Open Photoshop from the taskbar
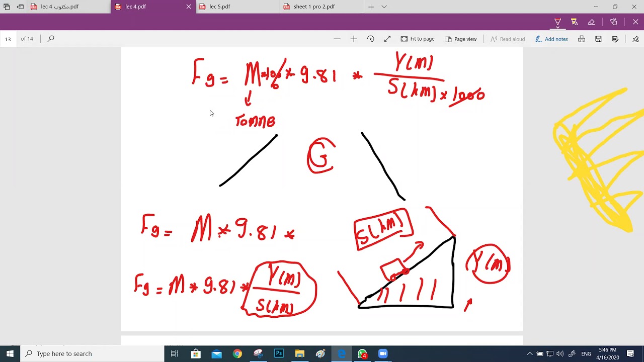The height and width of the screenshot is (362, 644). 279,353
